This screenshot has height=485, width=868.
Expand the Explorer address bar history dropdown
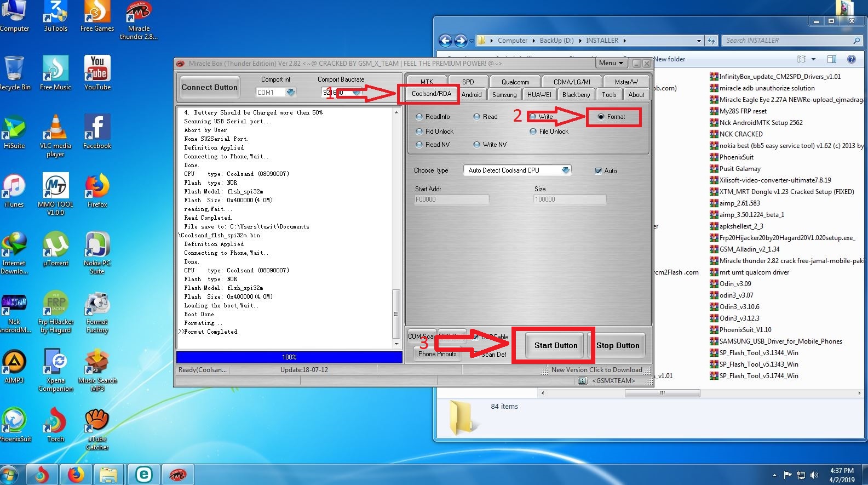click(x=699, y=41)
